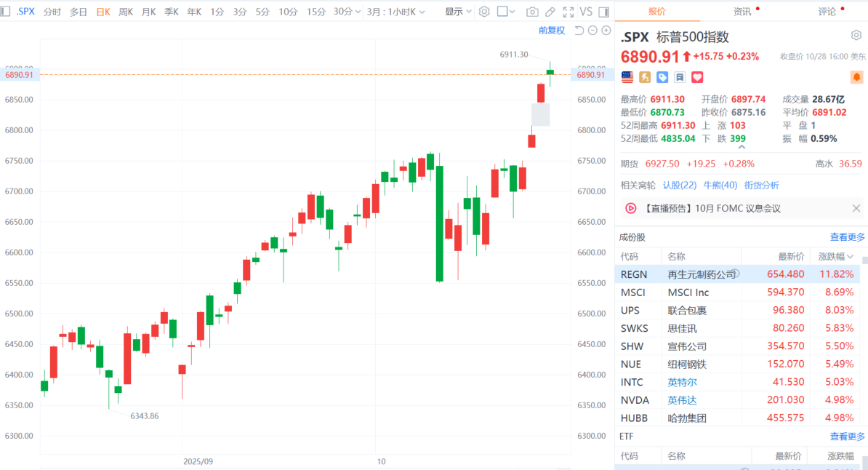Zoom in the chart with plus icon
The width and height of the screenshot is (868, 470).
pyautogui.click(x=606, y=31)
